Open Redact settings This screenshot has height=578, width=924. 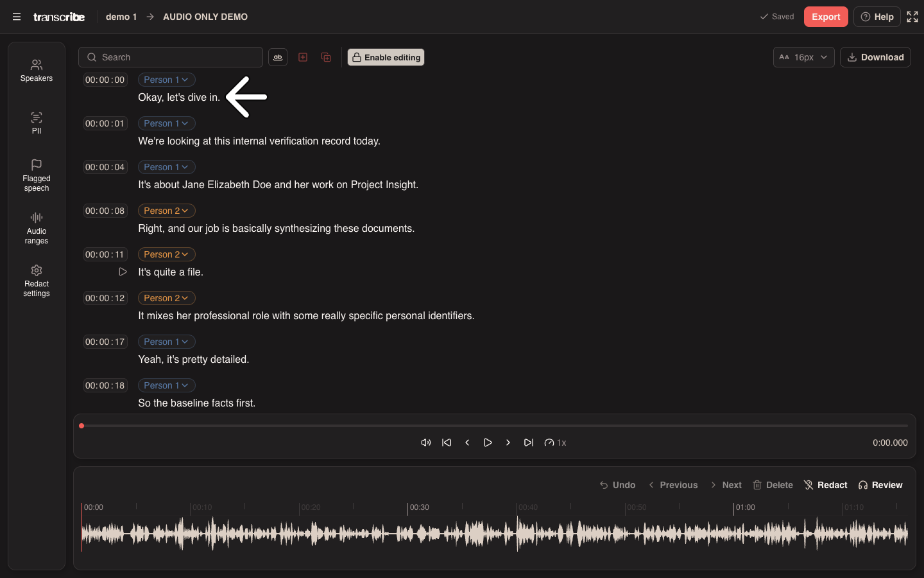37,281
